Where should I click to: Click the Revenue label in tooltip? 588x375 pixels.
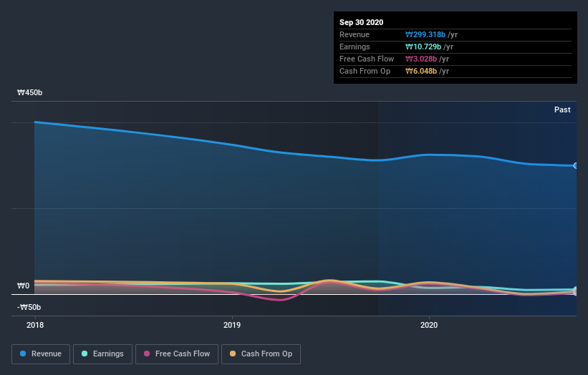355,34
